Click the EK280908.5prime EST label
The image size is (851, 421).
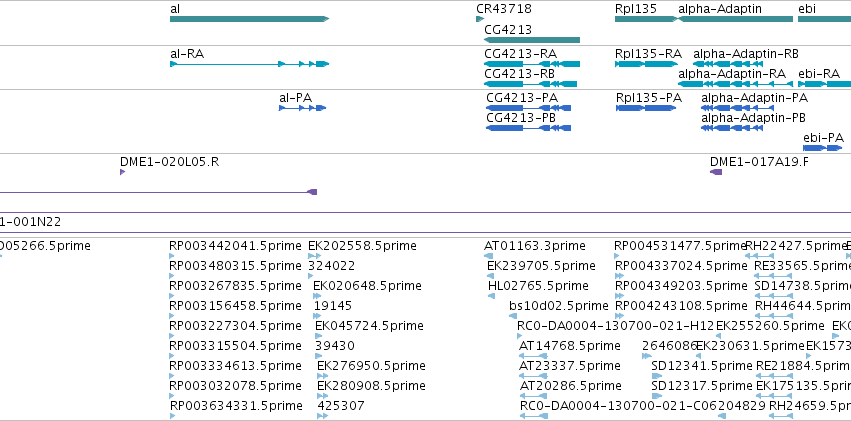(x=371, y=386)
